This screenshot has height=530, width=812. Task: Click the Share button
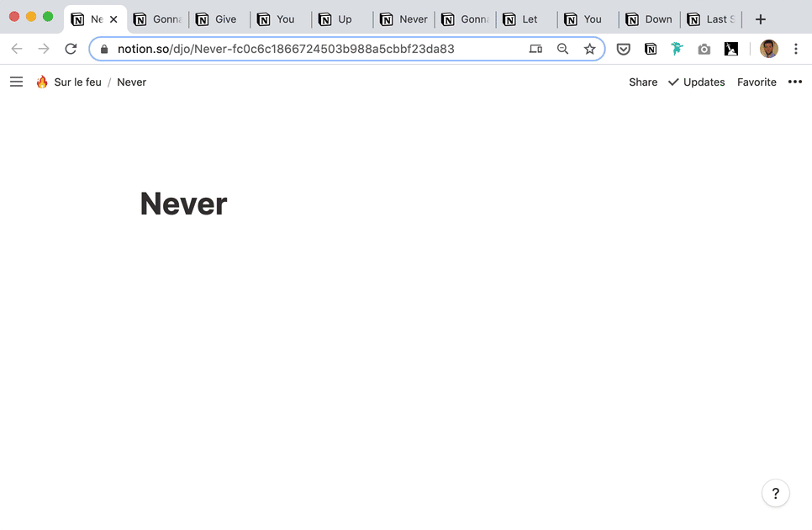pos(643,82)
